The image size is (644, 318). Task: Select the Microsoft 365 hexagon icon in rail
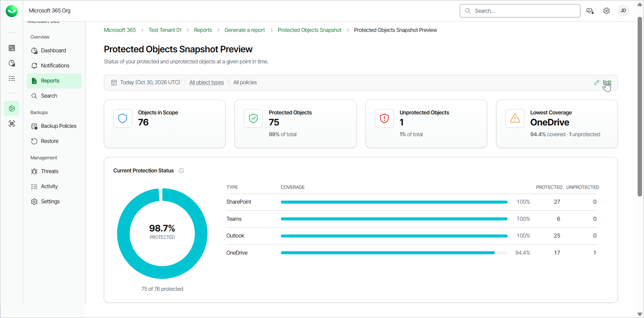point(12,108)
